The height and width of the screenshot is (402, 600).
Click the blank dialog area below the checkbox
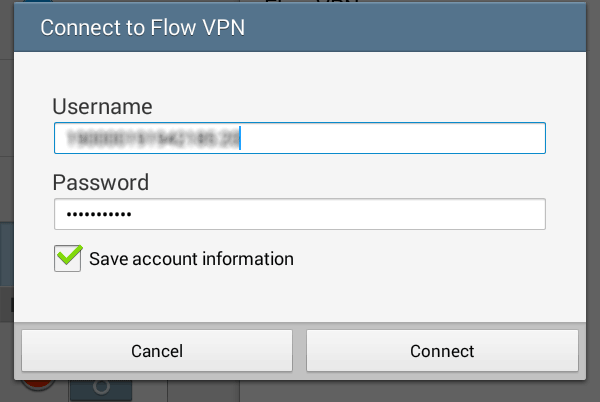[300, 298]
